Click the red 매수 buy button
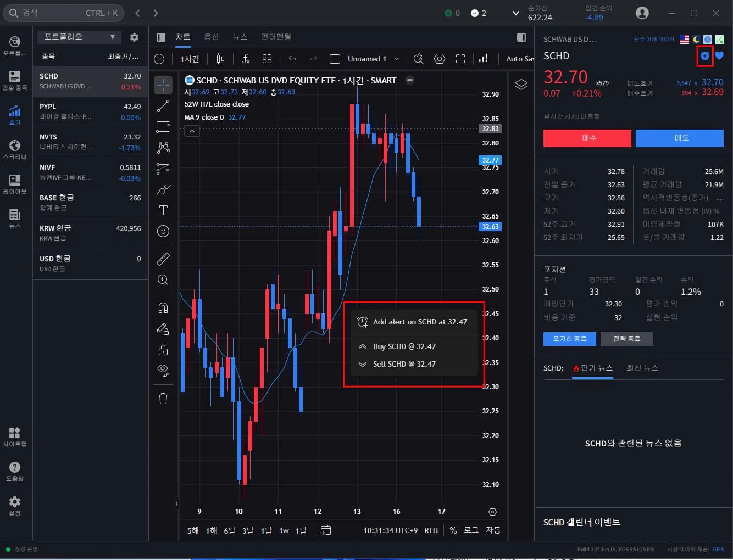Screen dimensions: 733x560 (587, 138)
